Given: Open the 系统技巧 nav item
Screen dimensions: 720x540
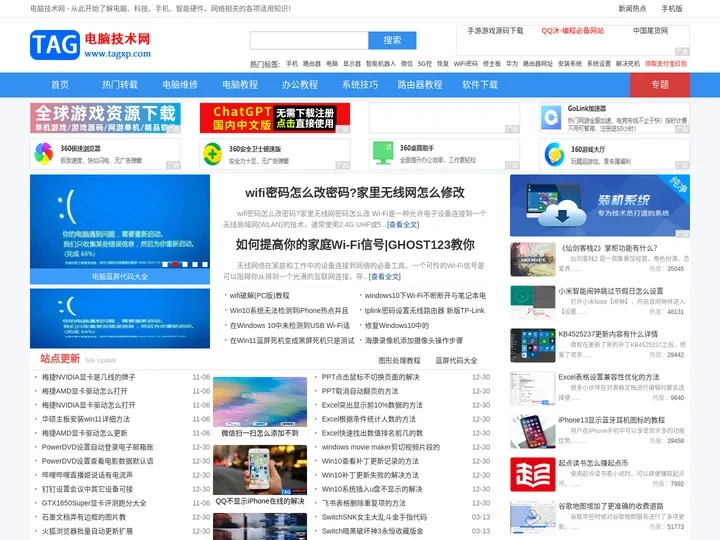Looking at the screenshot, I should coord(360,84).
